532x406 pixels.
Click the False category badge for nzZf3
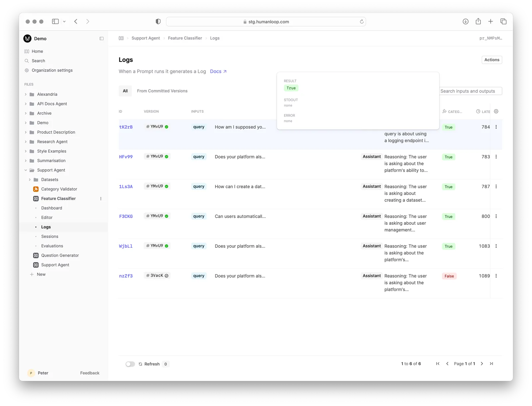click(449, 276)
